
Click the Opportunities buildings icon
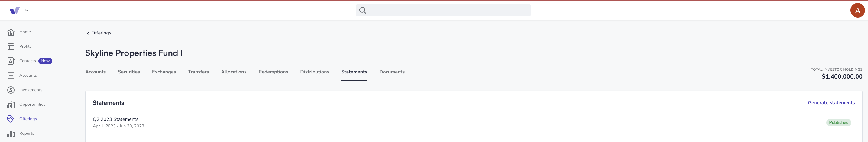11,104
